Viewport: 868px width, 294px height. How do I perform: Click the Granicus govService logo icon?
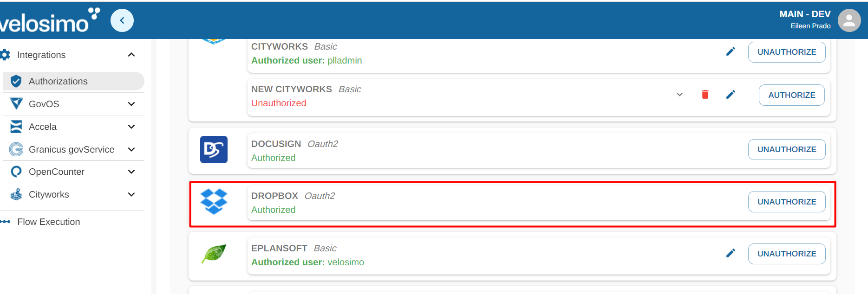click(16, 149)
